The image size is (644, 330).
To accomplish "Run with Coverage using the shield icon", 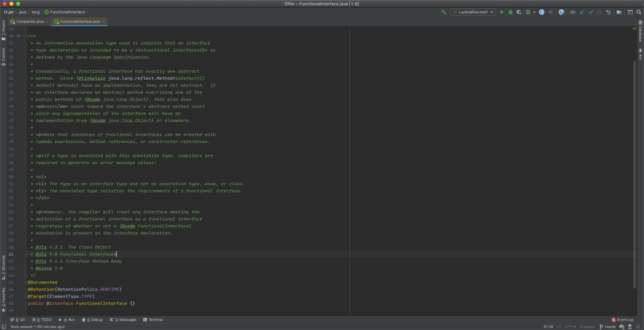I will point(519,12).
